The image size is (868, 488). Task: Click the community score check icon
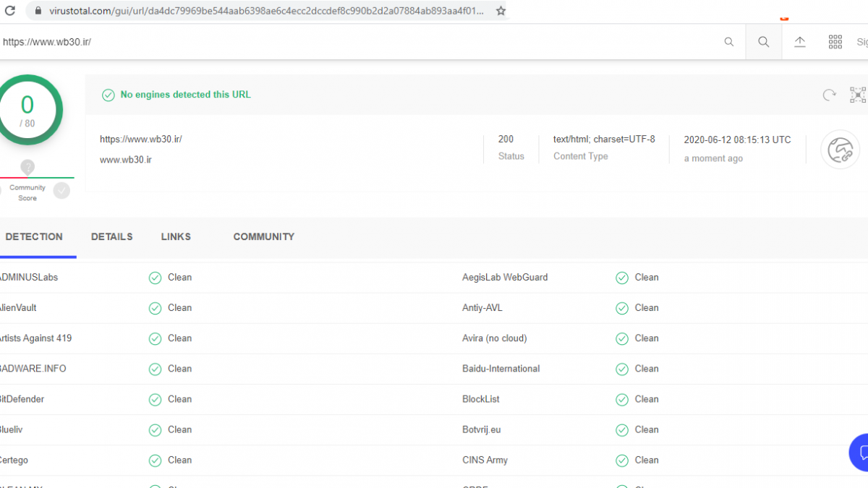[61, 190]
